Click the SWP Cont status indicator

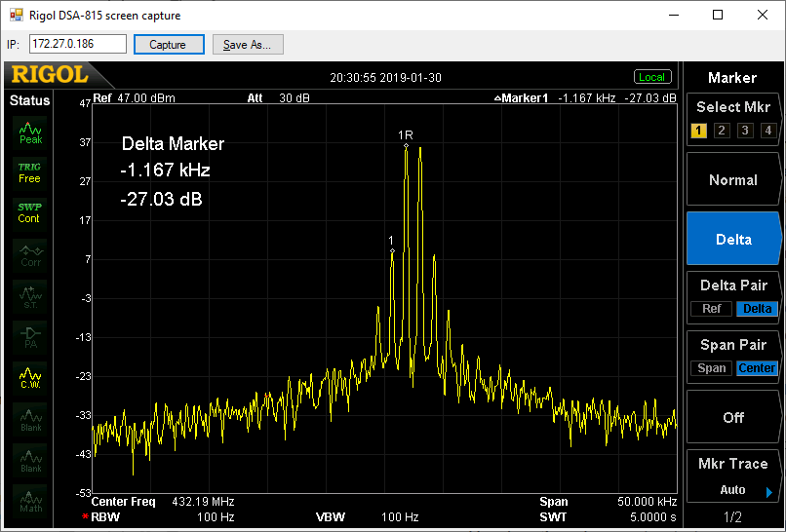point(30,213)
